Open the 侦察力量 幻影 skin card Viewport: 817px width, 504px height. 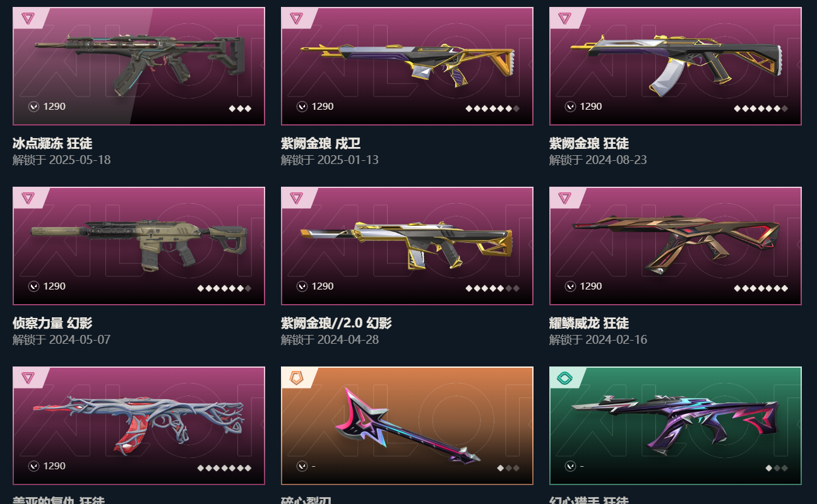(139, 246)
